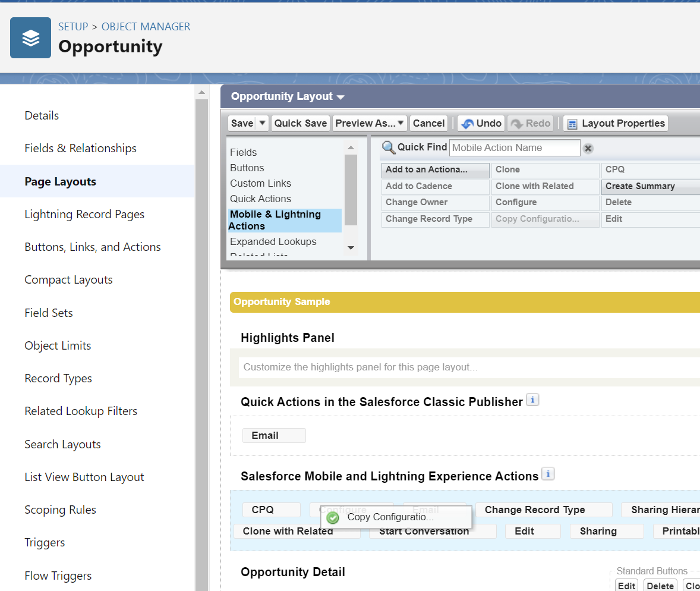The height and width of the screenshot is (591, 700).
Task: Undo the last layout change
Action: point(481,123)
